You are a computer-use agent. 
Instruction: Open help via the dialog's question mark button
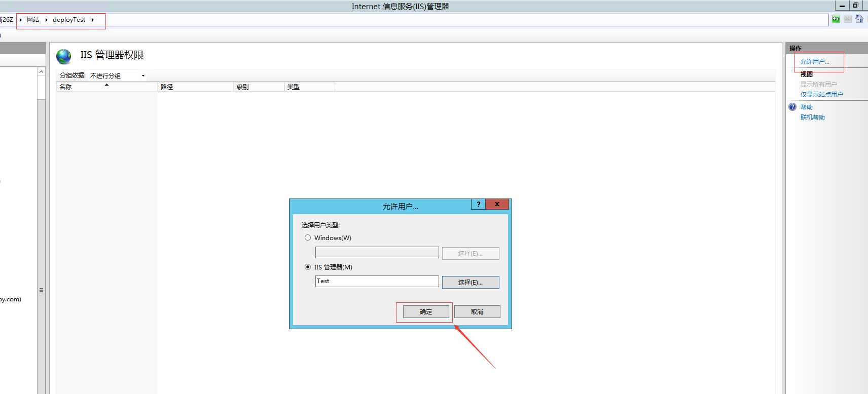478,204
